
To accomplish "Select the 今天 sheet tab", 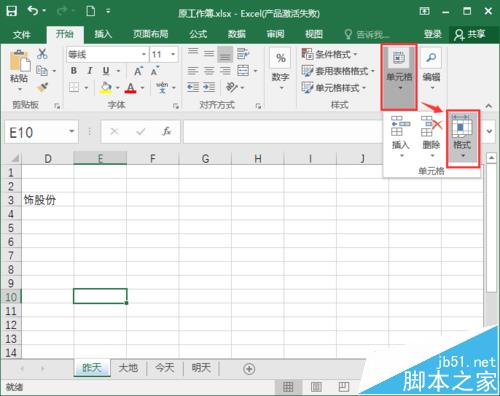I will (165, 368).
